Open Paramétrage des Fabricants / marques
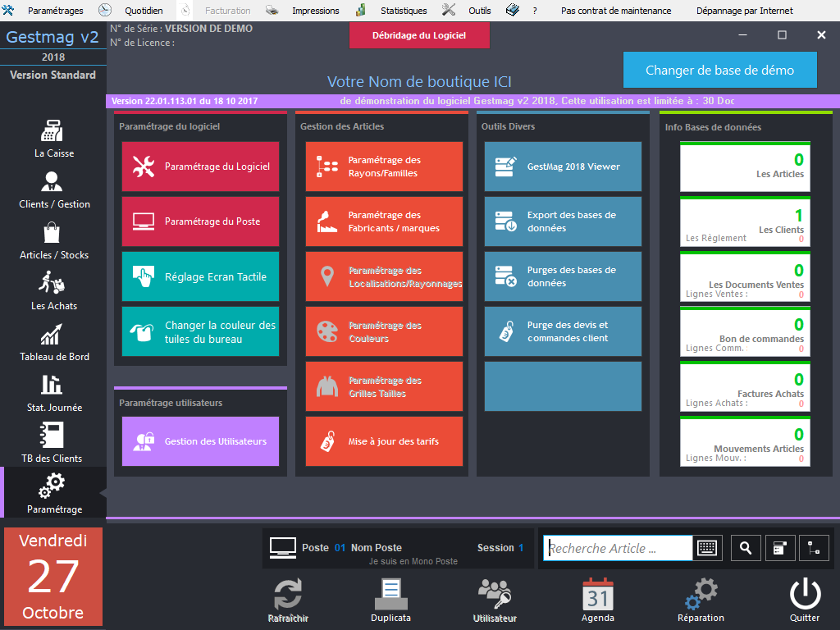The height and width of the screenshot is (630, 840). pyautogui.click(x=384, y=221)
